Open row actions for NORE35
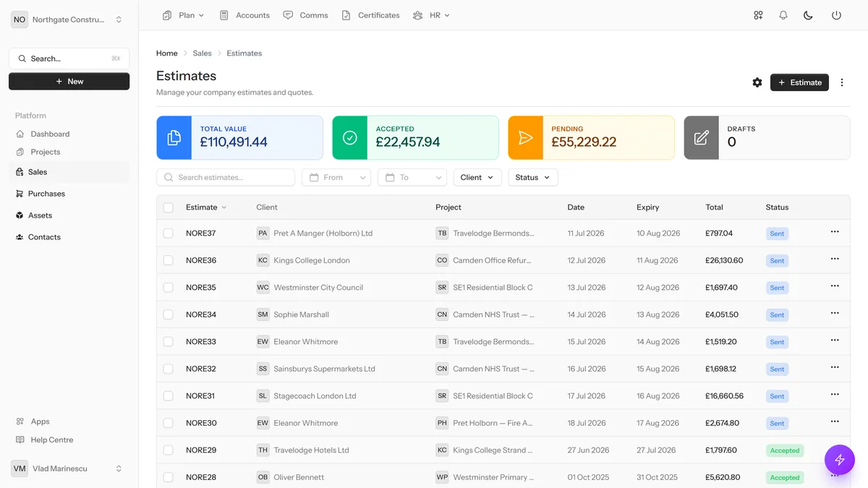 [x=835, y=286]
